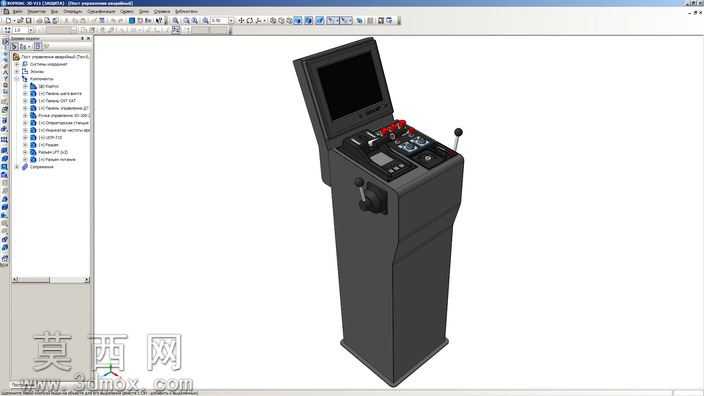Image resolution: width=704 pixels, height=396 pixels.
Task: Redo the last action
Action: click(121, 21)
